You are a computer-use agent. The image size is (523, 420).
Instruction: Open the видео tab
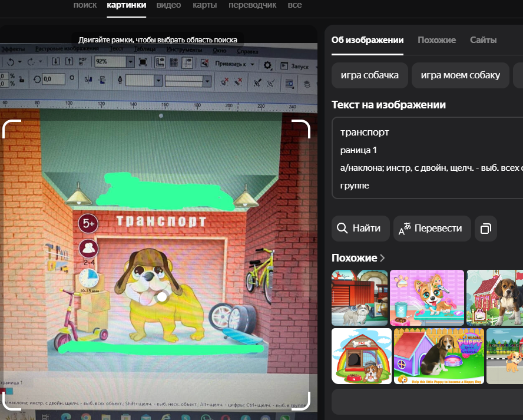click(x=169, y=5)
